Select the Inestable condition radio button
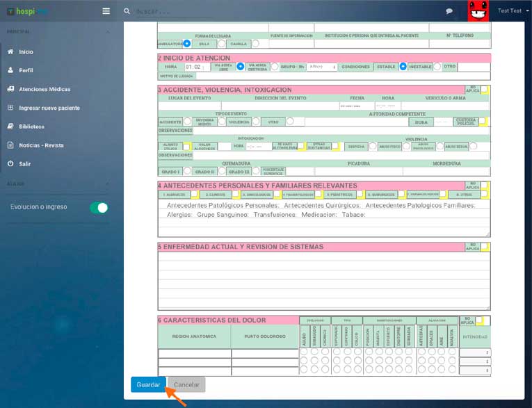Image resolution: width=532 pixels, height=408 pixels. 437,67
